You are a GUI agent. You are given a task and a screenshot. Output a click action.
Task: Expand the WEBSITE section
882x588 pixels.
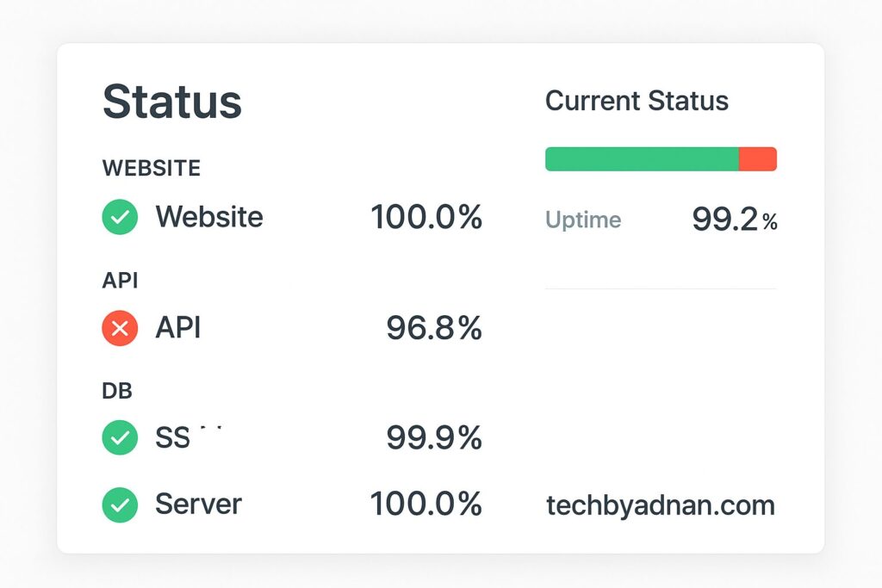click(x=152, y=168)
